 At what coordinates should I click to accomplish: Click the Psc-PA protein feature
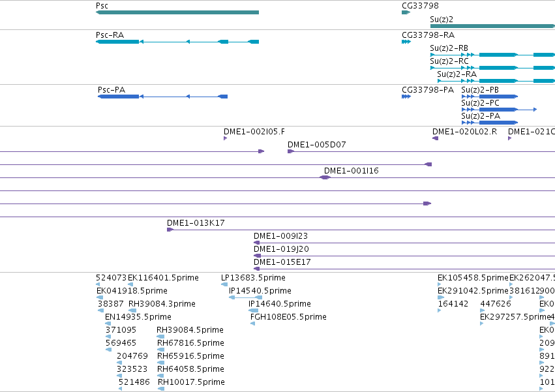pos(163,97)
